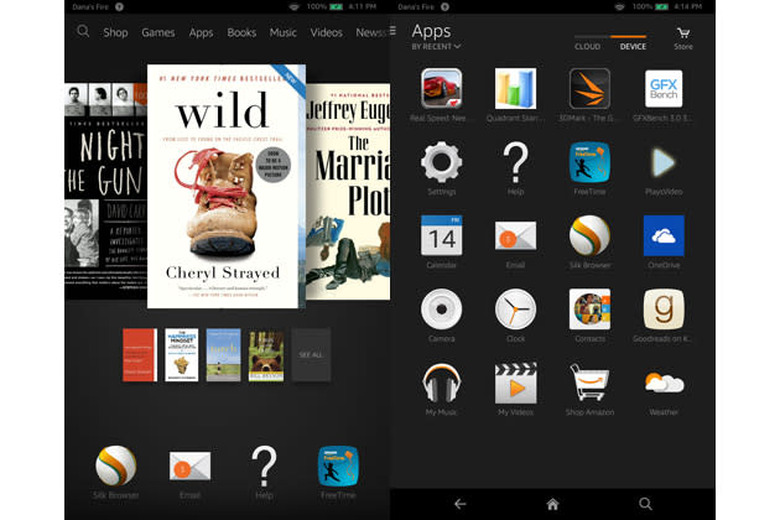Viewport: 780px width, 520px height.
Task: Open the Silk Browser app in the Apps grid
Action: click(x=589, y=236)
